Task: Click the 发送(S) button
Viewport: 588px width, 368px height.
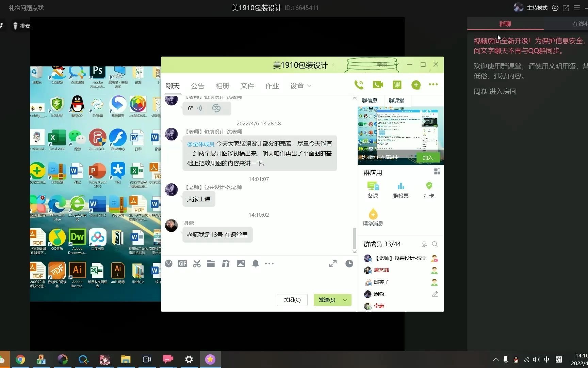Action: (x=327, y=300)
